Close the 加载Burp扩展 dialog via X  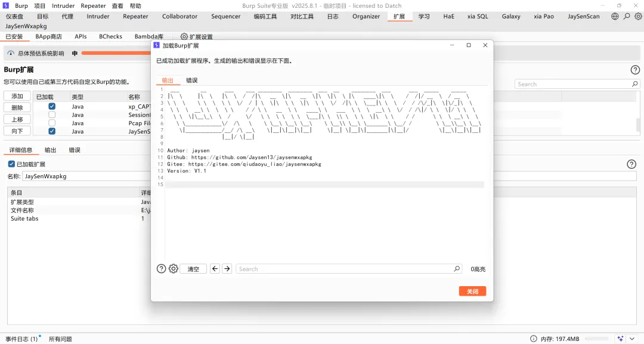point(485,45)
